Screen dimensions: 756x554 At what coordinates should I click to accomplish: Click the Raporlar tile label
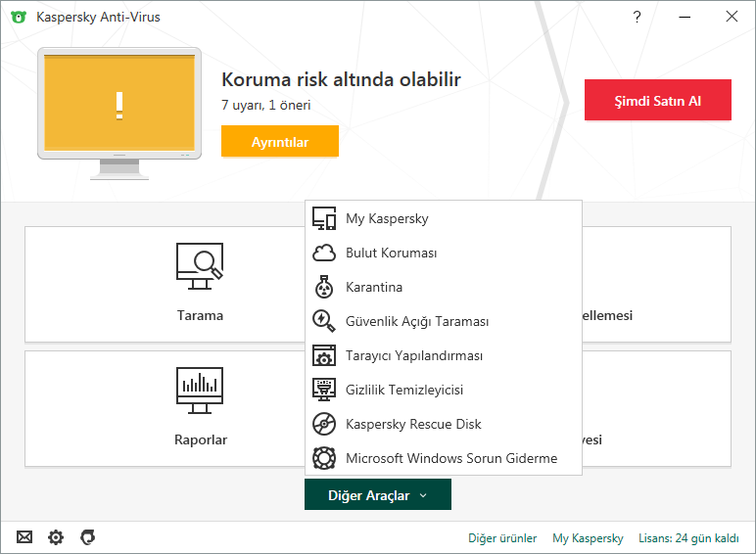(200, 439)
